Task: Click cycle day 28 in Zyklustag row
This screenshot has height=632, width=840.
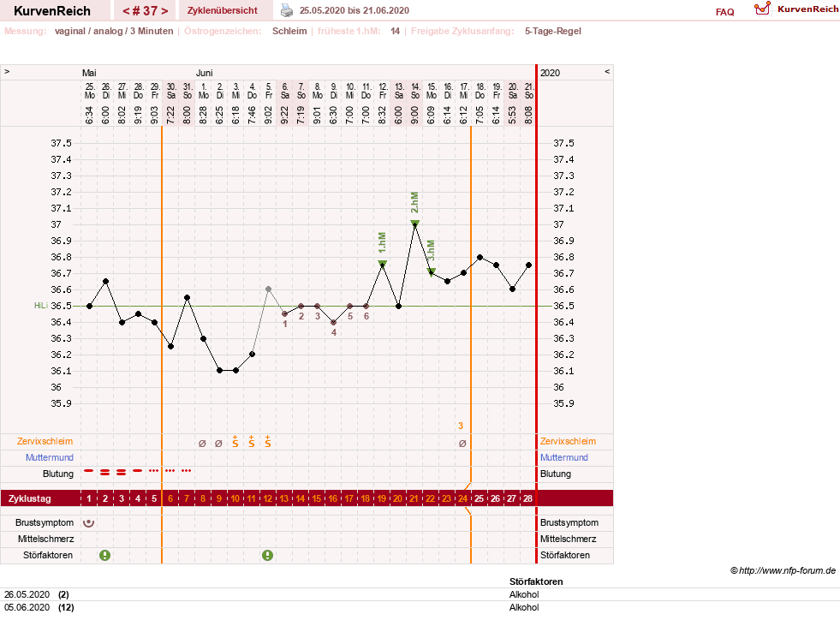Action: coord(528,498)
